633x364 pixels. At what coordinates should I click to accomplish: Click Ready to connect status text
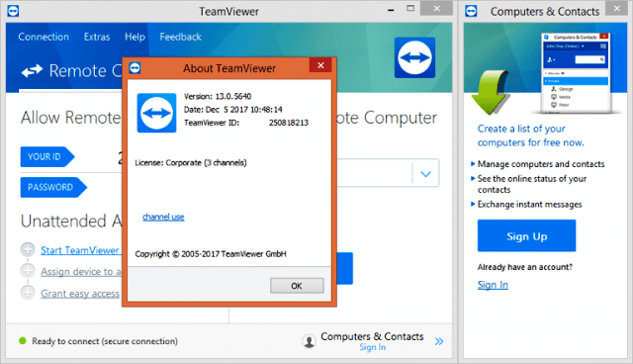(x=105, y=341)
